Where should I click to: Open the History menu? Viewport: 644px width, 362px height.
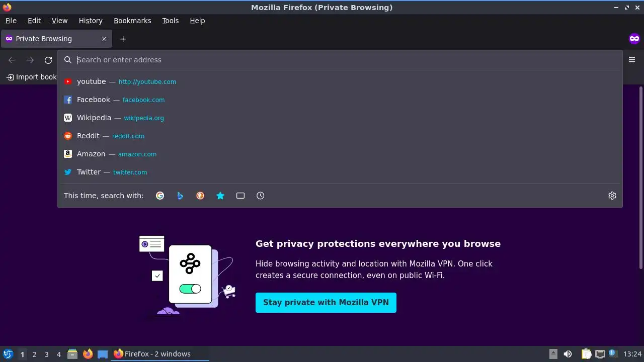[91, 21]
